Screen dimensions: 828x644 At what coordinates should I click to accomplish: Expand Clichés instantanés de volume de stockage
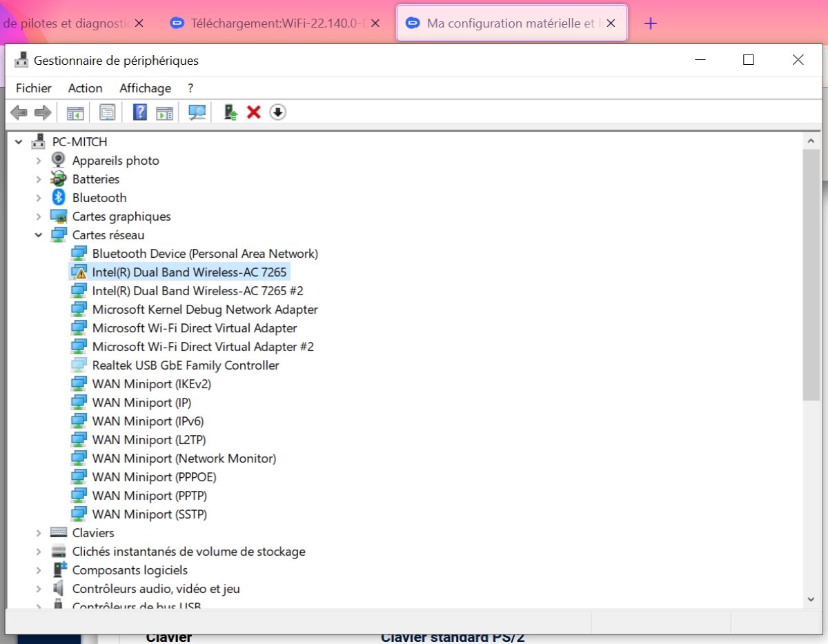(x=39, y=551)
